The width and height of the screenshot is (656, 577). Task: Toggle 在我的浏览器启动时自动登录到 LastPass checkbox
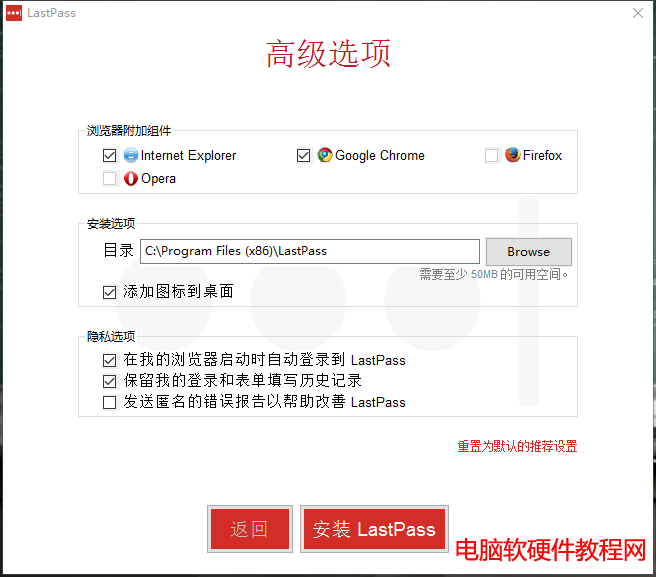[110, 360]
